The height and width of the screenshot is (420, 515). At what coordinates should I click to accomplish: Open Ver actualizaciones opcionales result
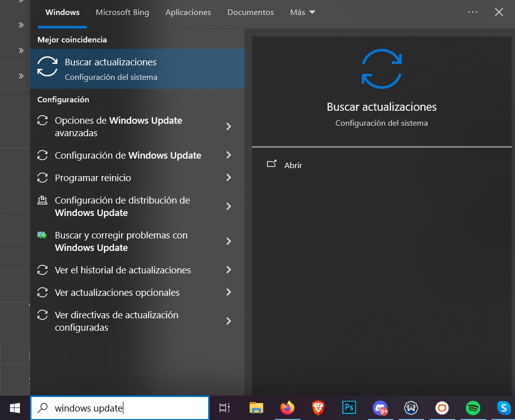pos(137,292)
